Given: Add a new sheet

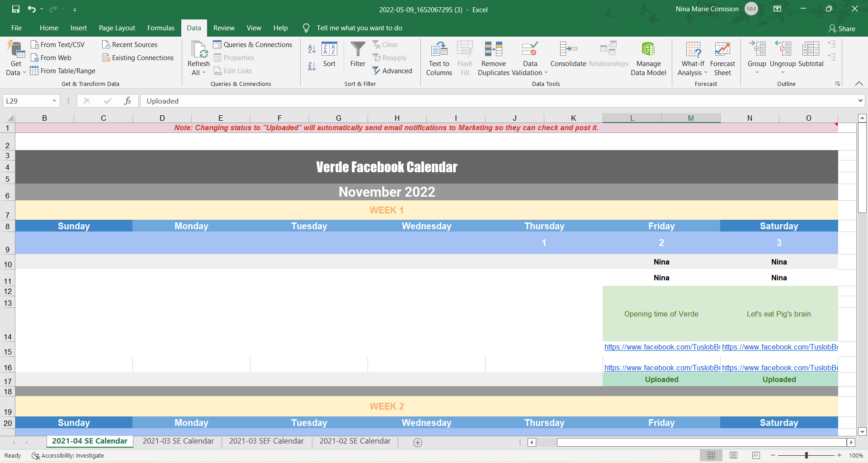Looking at the screenshot, I should 418,443.
